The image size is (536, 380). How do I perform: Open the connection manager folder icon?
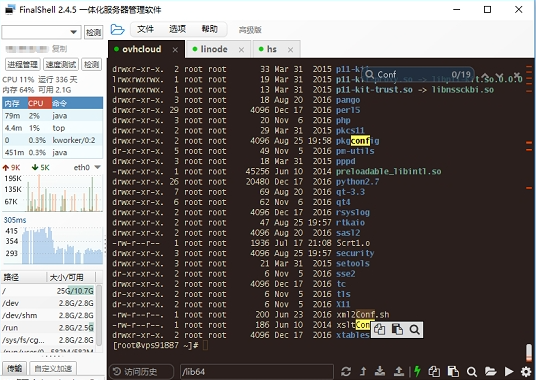117,30
